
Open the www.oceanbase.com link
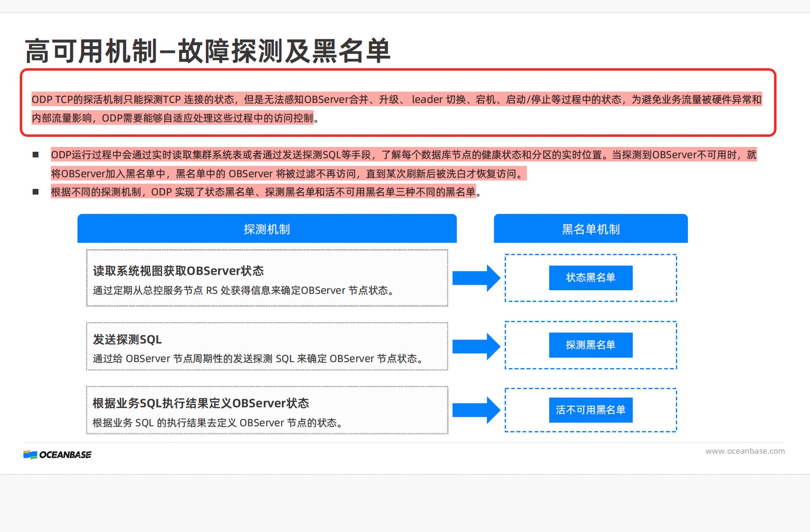point(745,451)
